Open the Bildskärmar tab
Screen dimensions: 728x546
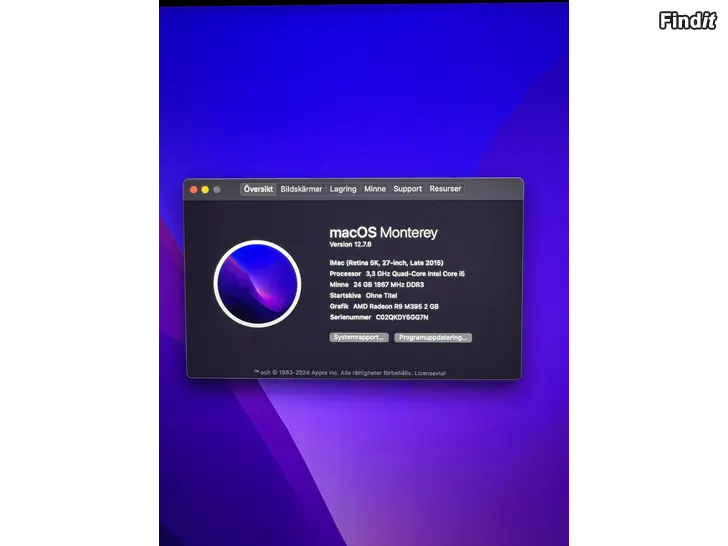(x=301, y=189)
